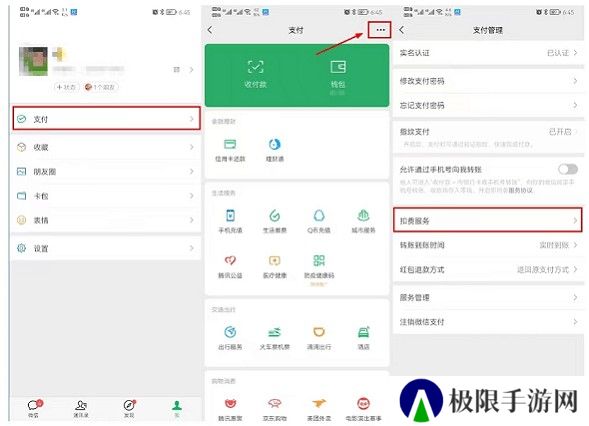Open the 理财通 icon
Viewport: 589px width, 426px height.
(x=275, y=144)
